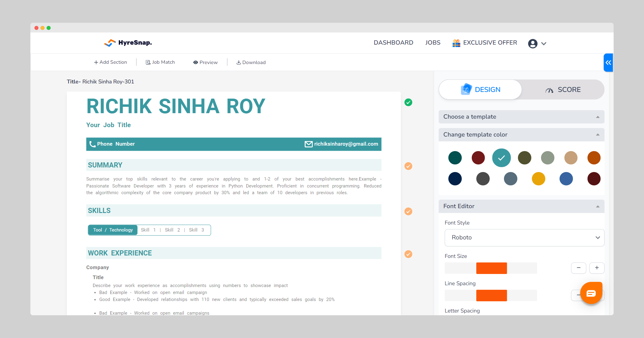
Task: Preview the resume
Action: click(x=205, y=63)
